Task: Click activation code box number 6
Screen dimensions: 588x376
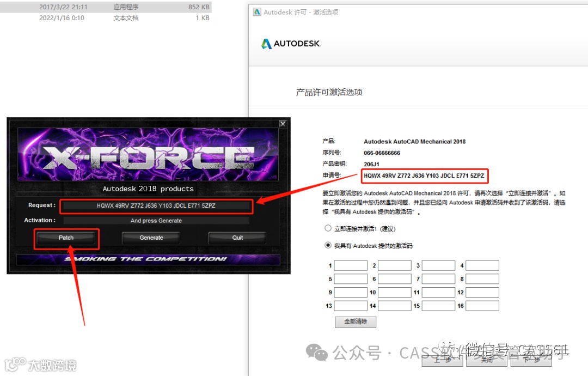Action: [x=395, y=279]
